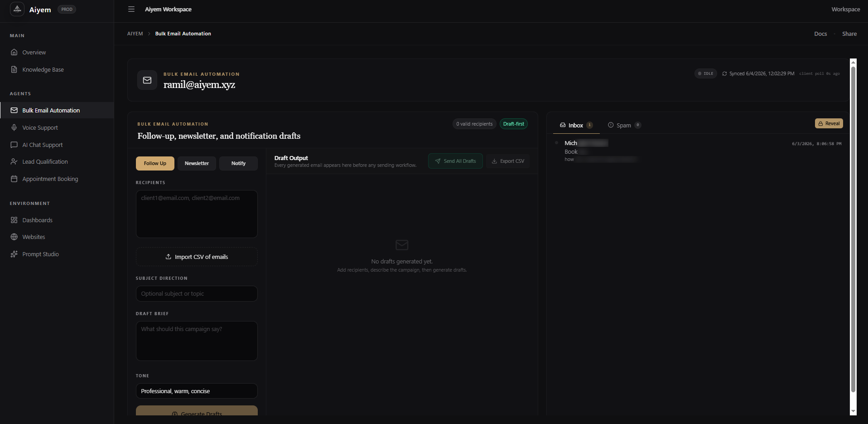Click the alert icon on Spam tab

[x=611, y=125]
